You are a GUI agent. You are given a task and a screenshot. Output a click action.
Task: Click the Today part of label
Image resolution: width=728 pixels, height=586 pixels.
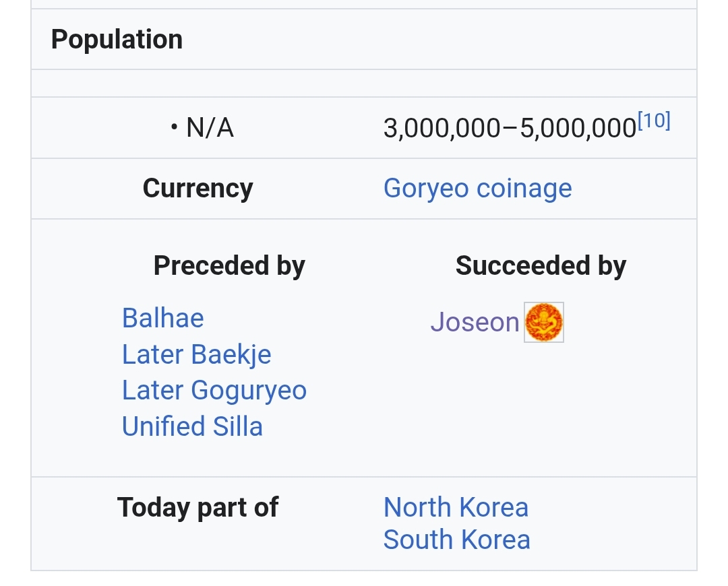click(198, 507)
